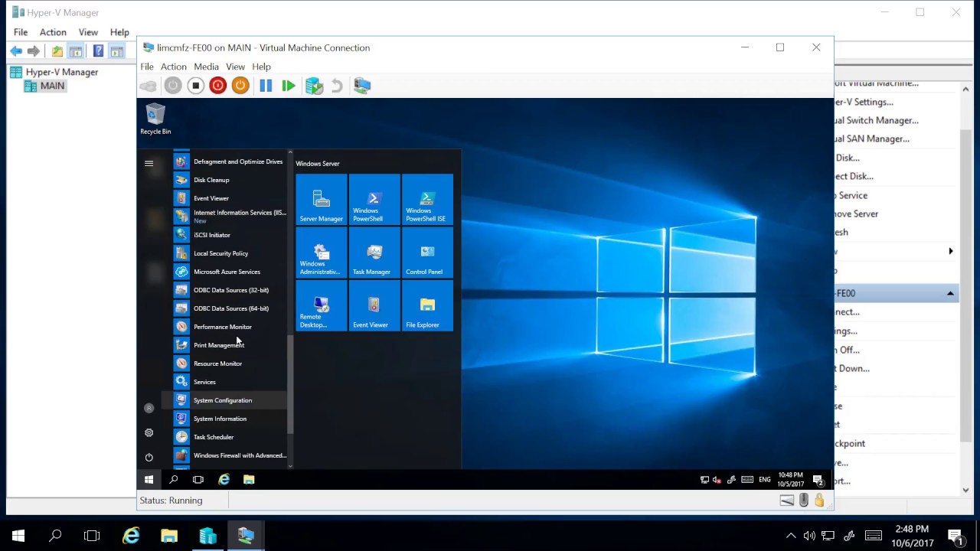Screen dimensions: 980x551
Task: Open System Information
Action: (x=229, y=419)
